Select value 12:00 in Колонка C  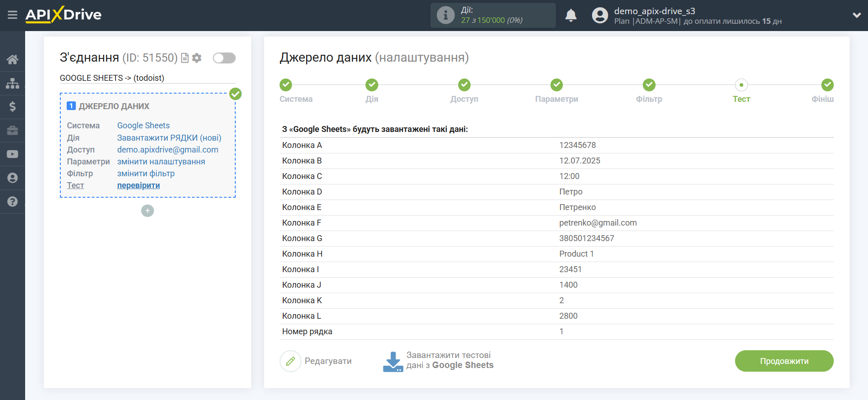[569, 176]
